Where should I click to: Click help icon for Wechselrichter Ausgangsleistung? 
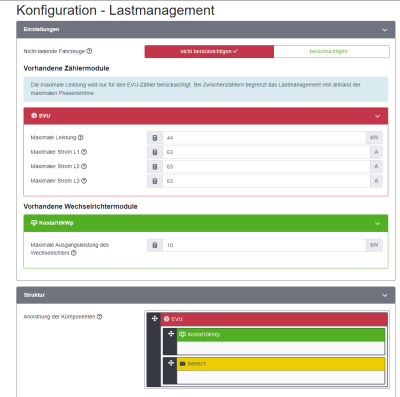click(x=74, y=253)
